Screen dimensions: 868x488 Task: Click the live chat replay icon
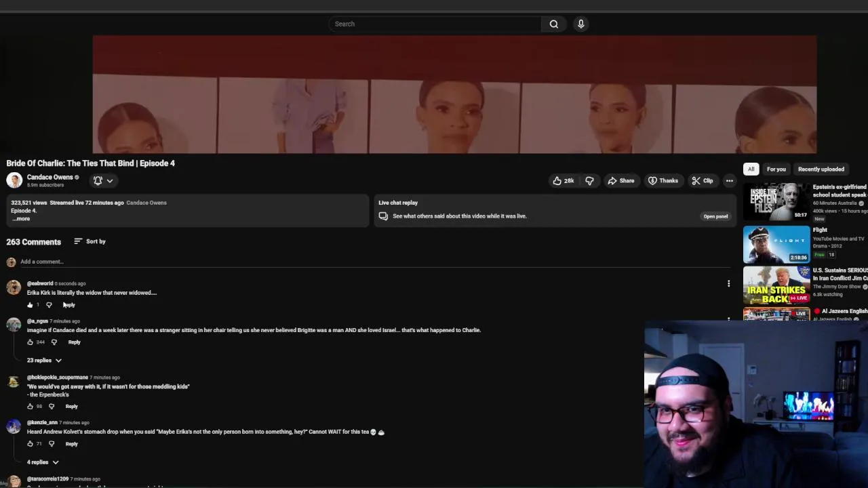tap(383, 216)
